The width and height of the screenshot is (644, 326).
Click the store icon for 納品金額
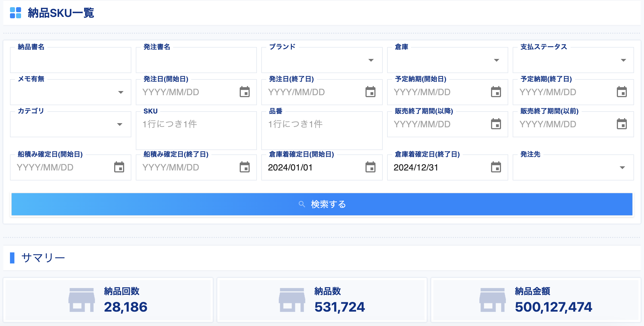pyautogui.click(x=493, y=300)
